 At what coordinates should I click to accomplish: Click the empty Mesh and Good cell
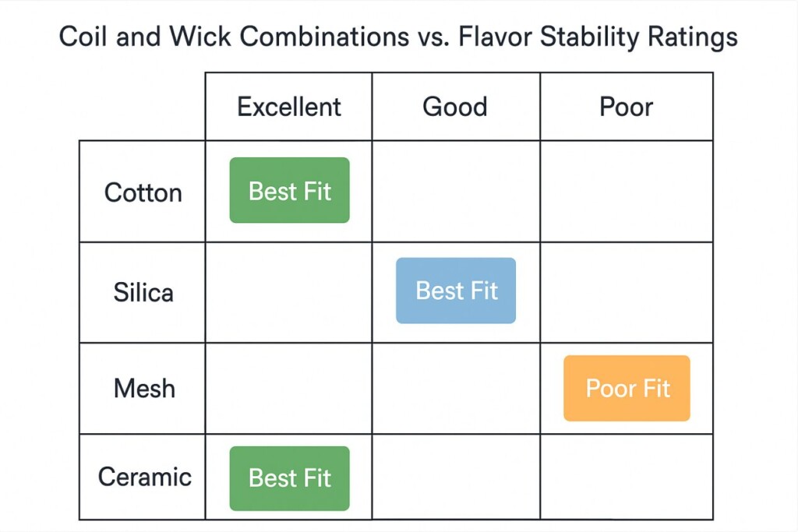pyautogui.click(x=456, y=389)
